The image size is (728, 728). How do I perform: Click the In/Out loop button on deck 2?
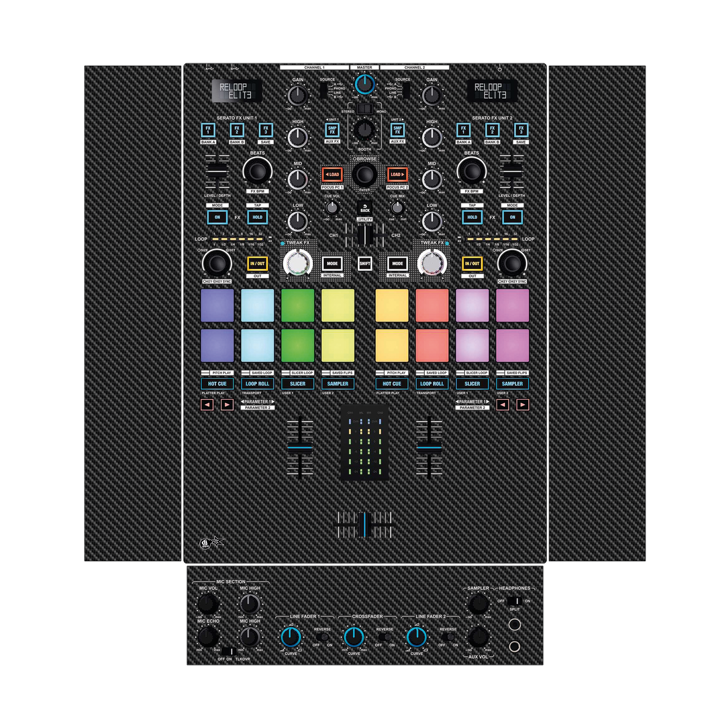[472, 263]
